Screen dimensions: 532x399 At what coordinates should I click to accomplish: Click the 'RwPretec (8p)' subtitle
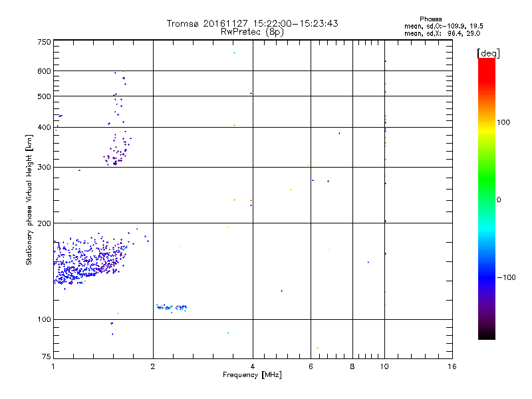(x=252, y=32)
